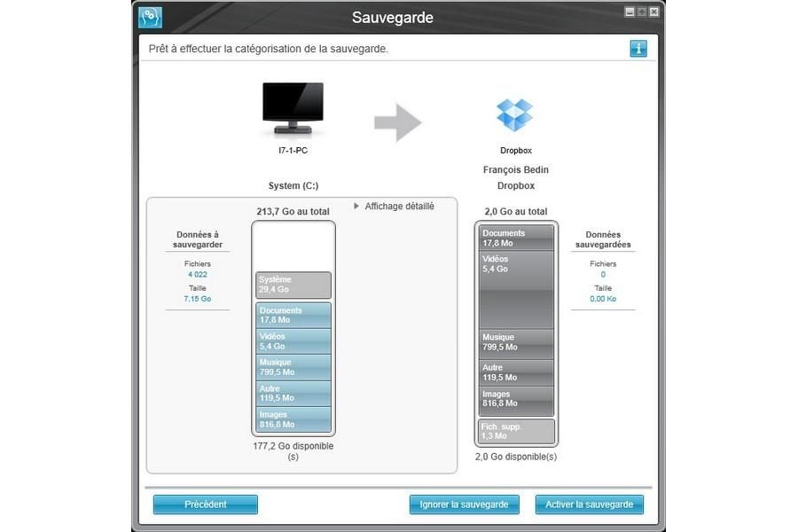Click the Fich. supp. block in Dropbox gauge

518,432
